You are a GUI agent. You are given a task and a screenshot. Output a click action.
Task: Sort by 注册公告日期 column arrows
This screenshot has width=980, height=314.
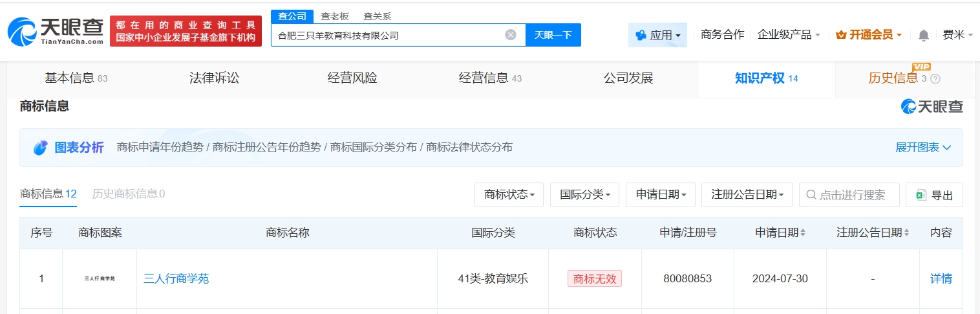pos(906,233)
